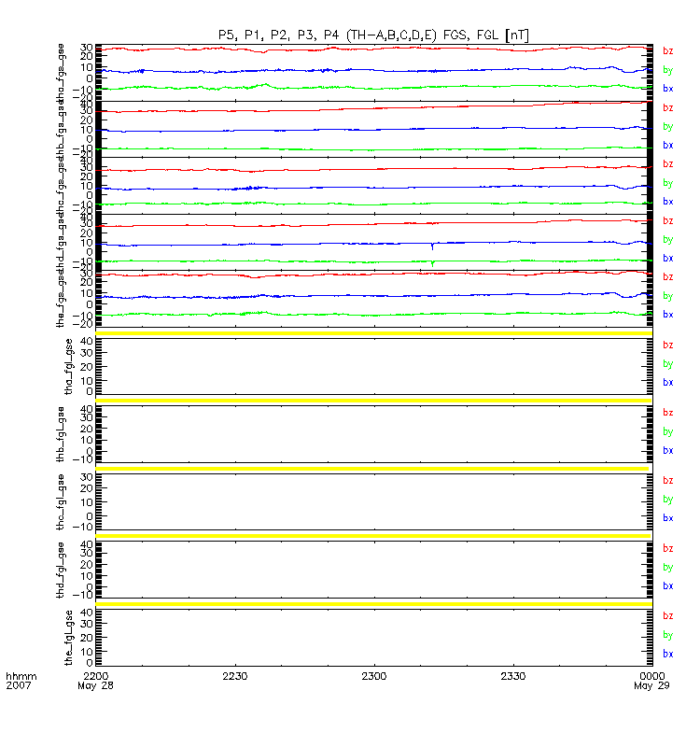Click the 'by' legend of the the_fgs panel

[667, 296]
